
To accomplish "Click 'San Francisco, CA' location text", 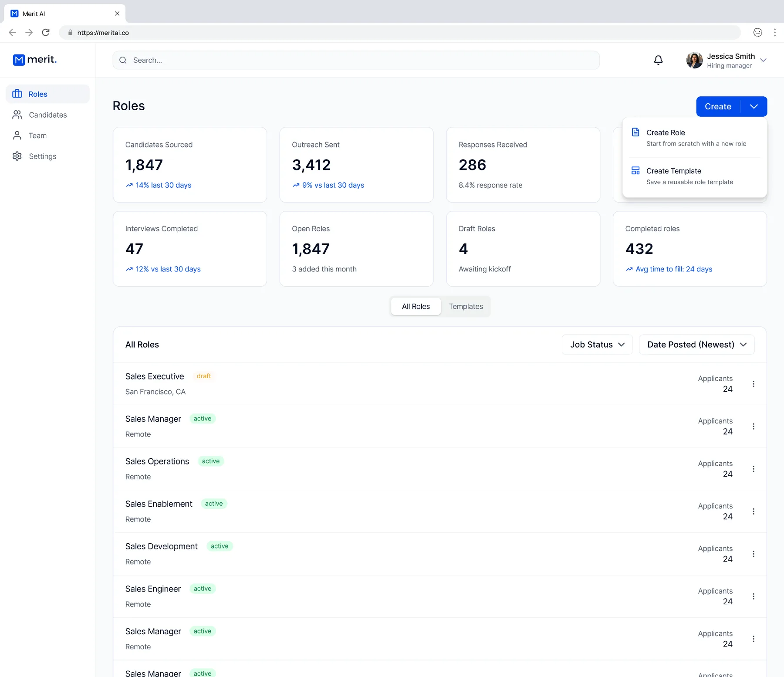I will tap(155, 392).
